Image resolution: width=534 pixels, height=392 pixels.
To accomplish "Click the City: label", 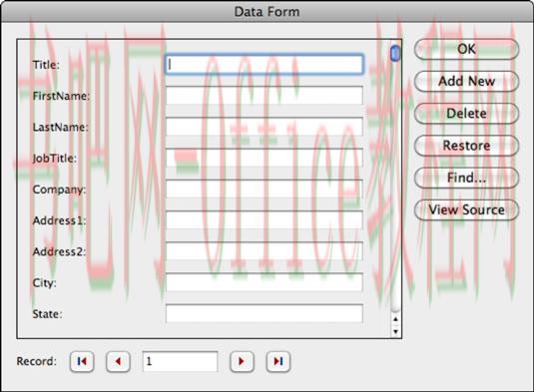I will click(44, 283).
